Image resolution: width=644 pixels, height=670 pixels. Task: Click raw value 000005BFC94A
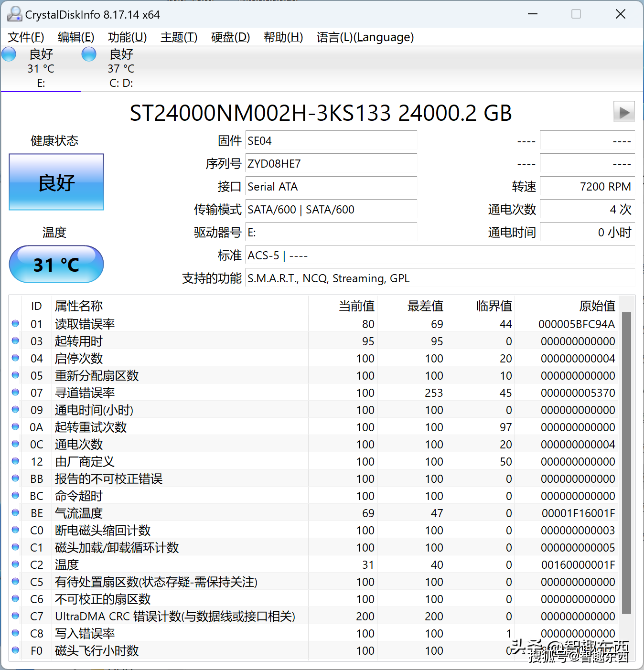click(577, 324)
